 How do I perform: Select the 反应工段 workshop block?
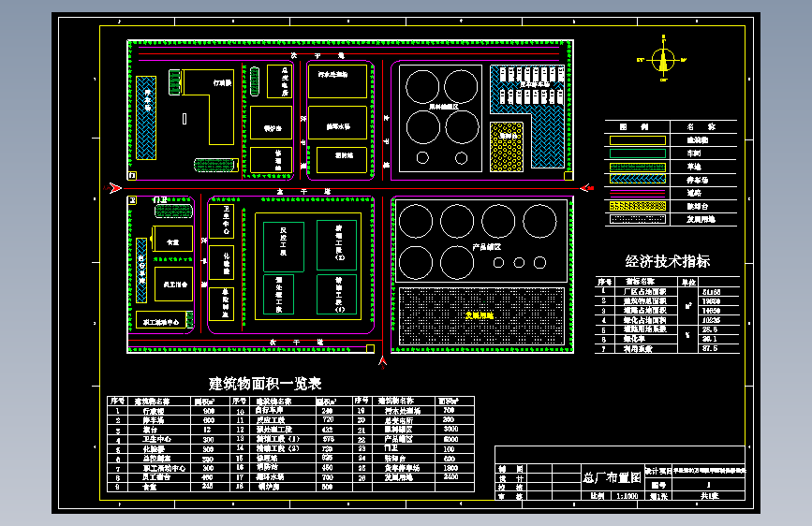click(284, 246)
